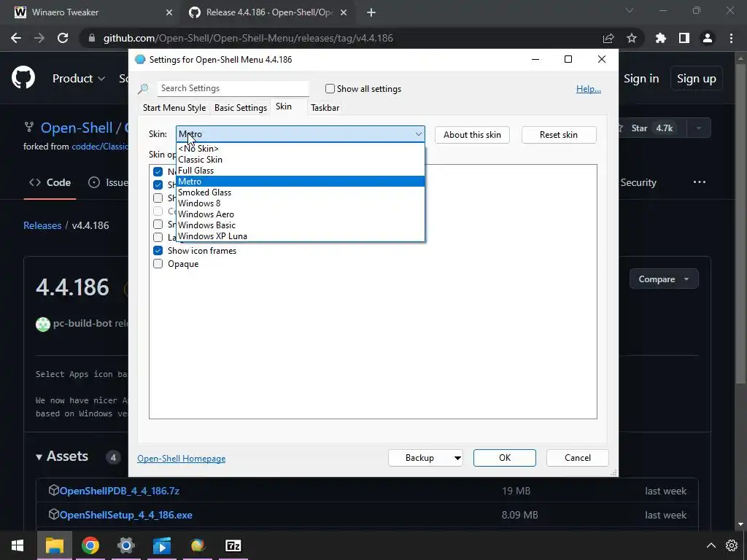Open the Compare dropdown

click(x=664, y=279)
